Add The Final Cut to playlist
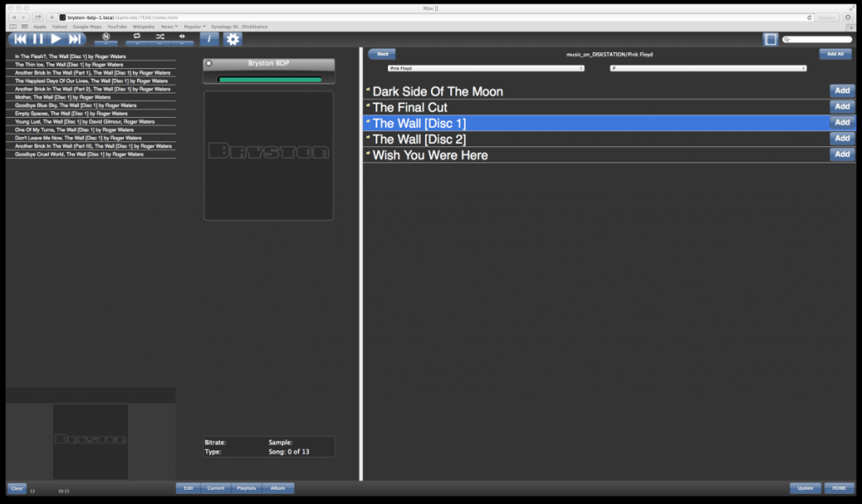The height and width of the screenshot is (504, 862). [x=842, y=107]
